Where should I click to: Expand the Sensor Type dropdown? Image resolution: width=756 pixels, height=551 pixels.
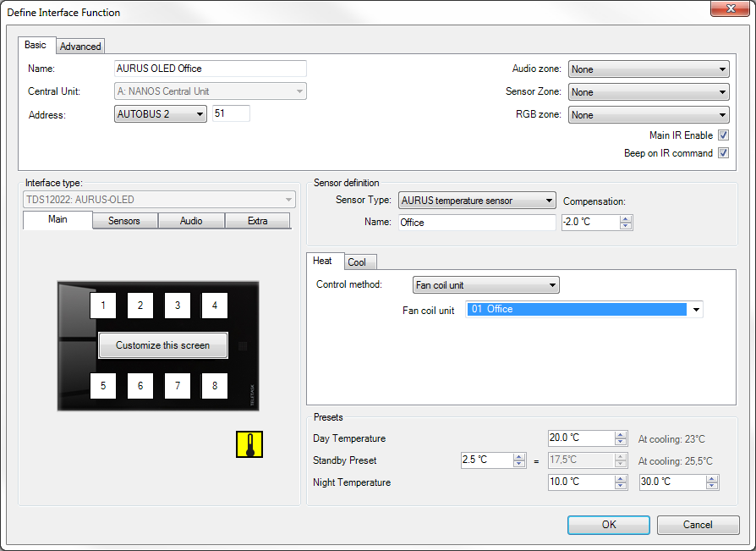477,201
